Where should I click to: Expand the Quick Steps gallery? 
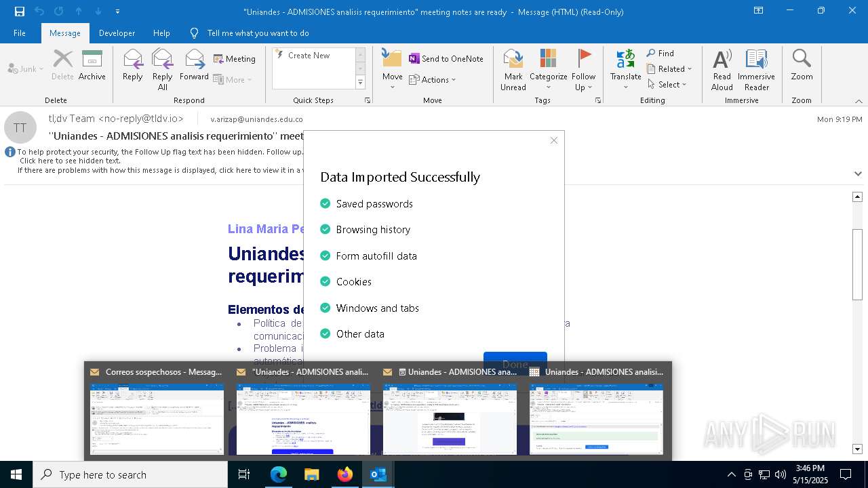pos(360,83)
